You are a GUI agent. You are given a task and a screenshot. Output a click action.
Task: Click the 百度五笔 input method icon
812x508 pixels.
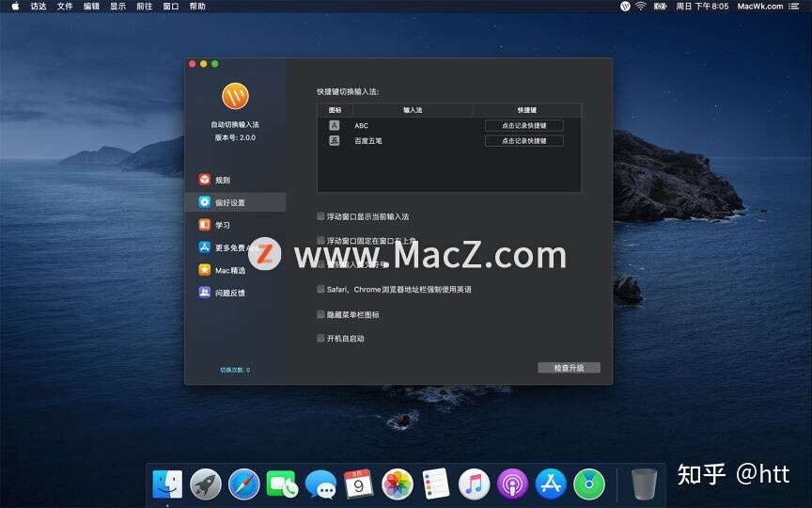(335, 140)
